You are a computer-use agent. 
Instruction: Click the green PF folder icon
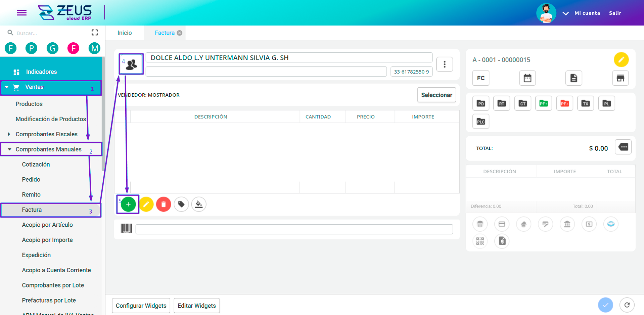[543, 103]
